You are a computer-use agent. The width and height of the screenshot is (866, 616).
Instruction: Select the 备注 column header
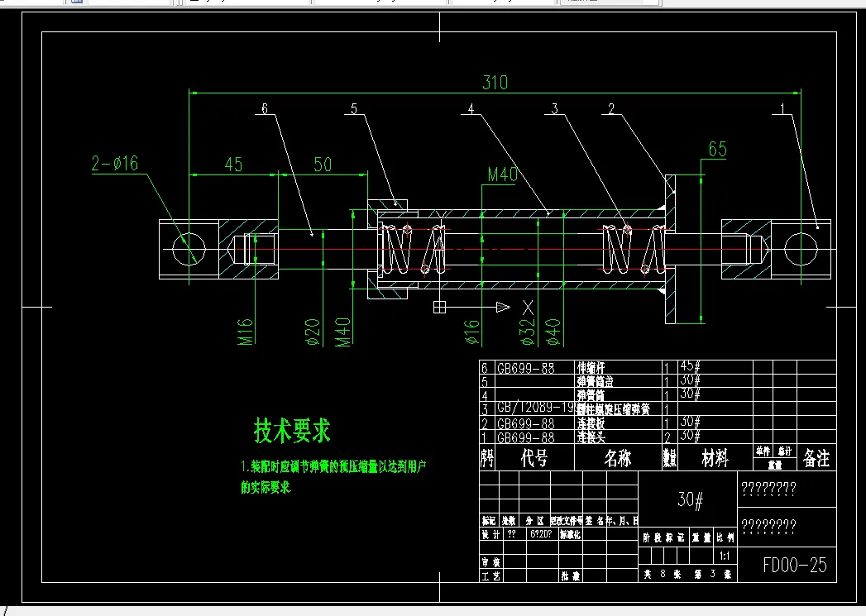tap(816, 458)
